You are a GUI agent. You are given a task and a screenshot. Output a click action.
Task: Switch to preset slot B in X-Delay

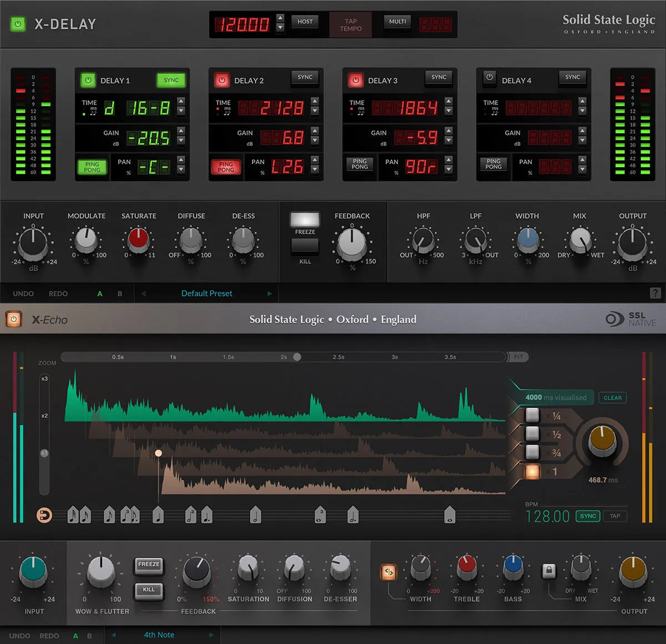pyautogui.click(x=119, y=293)
